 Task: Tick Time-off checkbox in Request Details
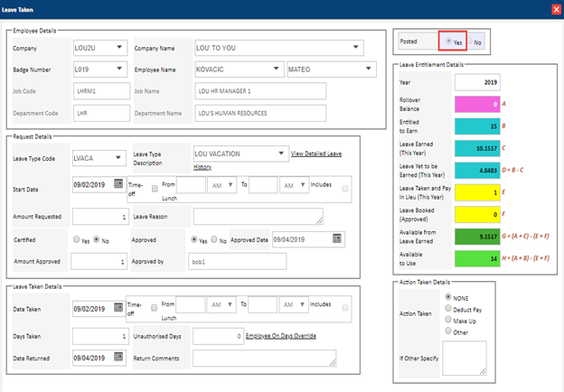coord(155,189)
